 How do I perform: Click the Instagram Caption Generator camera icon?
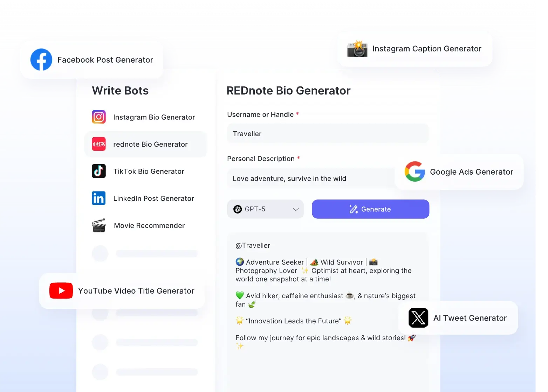[x=357, y=49]
